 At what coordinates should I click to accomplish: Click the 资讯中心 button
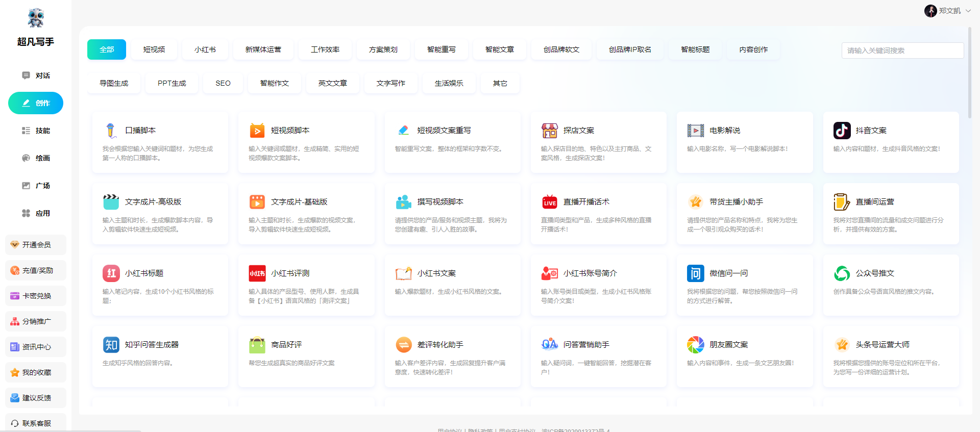click(36, 347)
